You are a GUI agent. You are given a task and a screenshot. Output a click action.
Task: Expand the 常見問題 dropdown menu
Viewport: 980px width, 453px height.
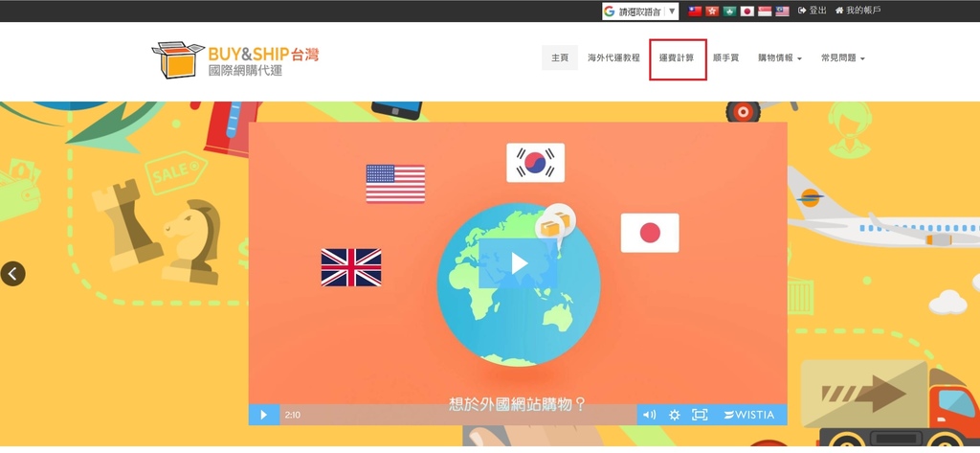pyautogui.click(x=842, y=58)
